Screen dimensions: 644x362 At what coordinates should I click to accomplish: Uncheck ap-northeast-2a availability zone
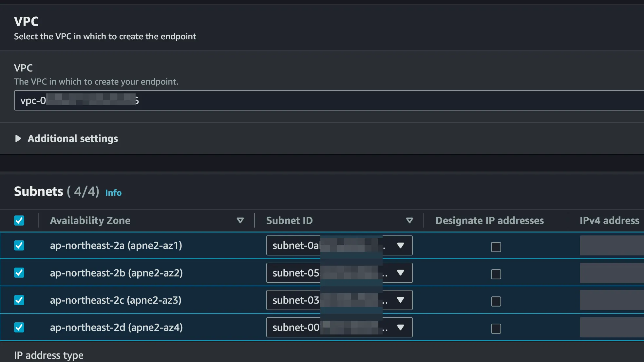pos(19,246)
